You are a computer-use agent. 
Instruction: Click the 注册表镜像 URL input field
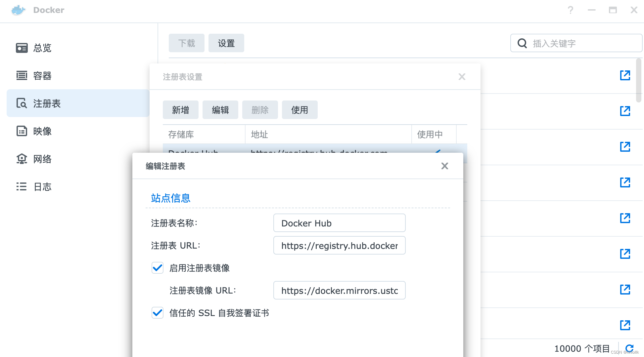click(x=339, y=290)
